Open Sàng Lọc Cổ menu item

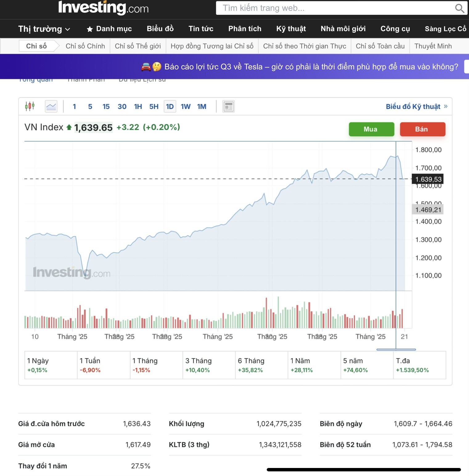tap(446, 29)
